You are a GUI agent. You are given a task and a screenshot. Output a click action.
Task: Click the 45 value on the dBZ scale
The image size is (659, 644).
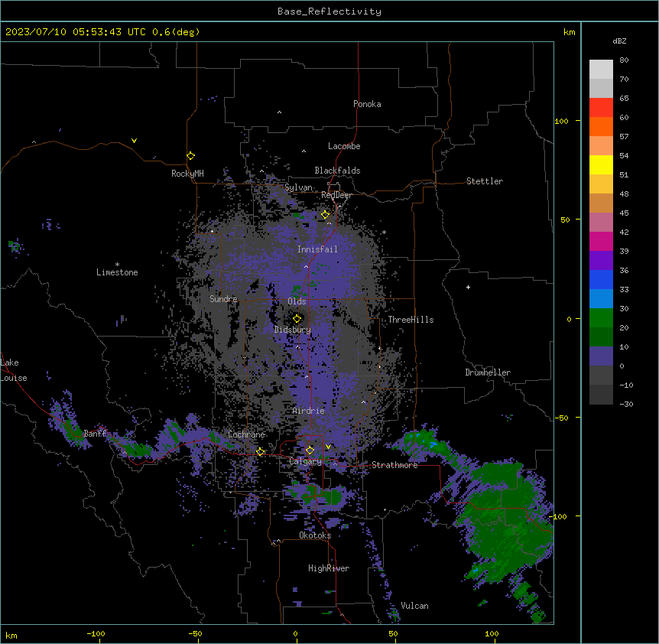coord(624,213)
